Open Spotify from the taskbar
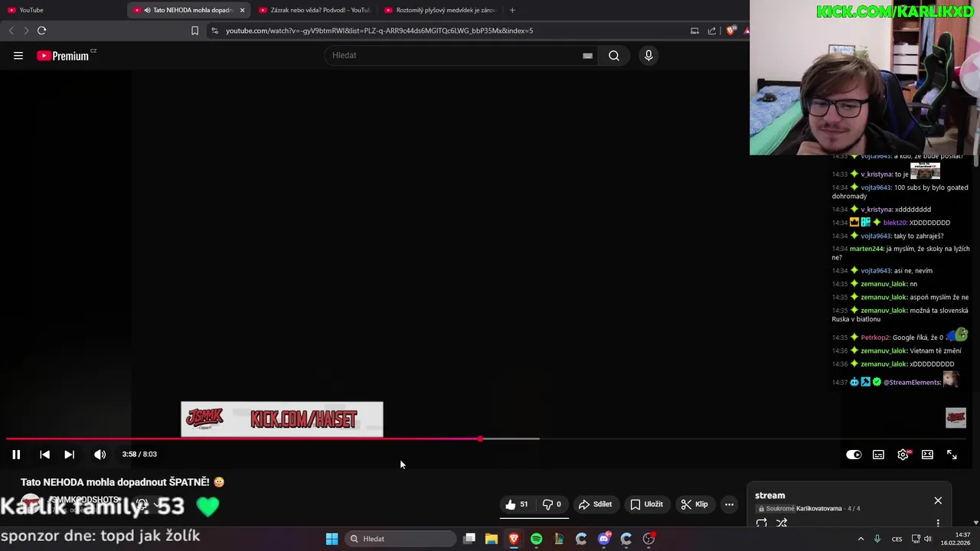This screenshot has width=980, height=551. tap(536, 539)
